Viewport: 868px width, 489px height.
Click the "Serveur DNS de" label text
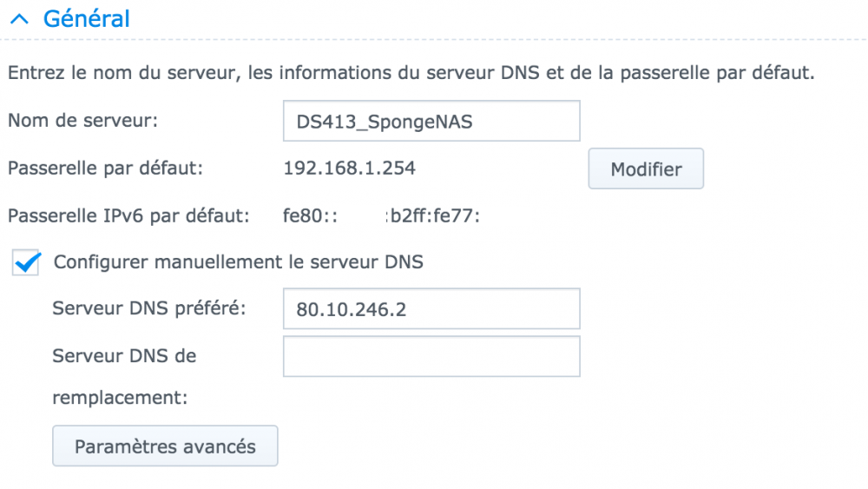[124, 355]
